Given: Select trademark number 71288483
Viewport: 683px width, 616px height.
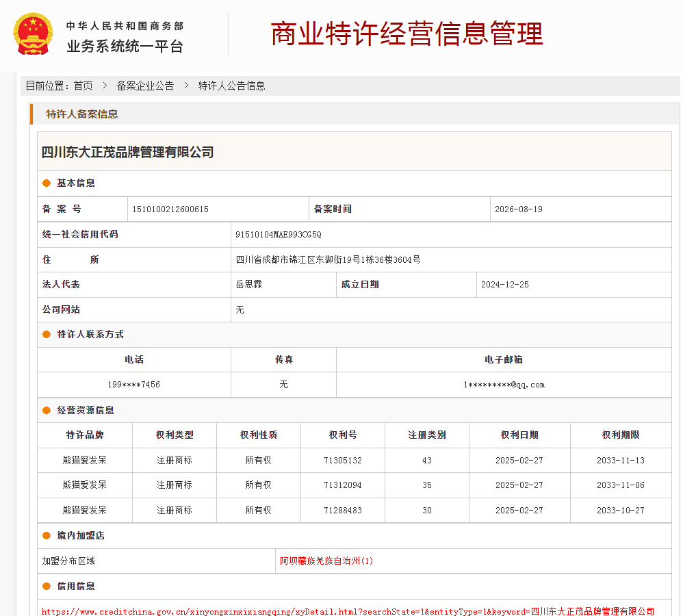Looking at the screenshot, I should [343, 511].
